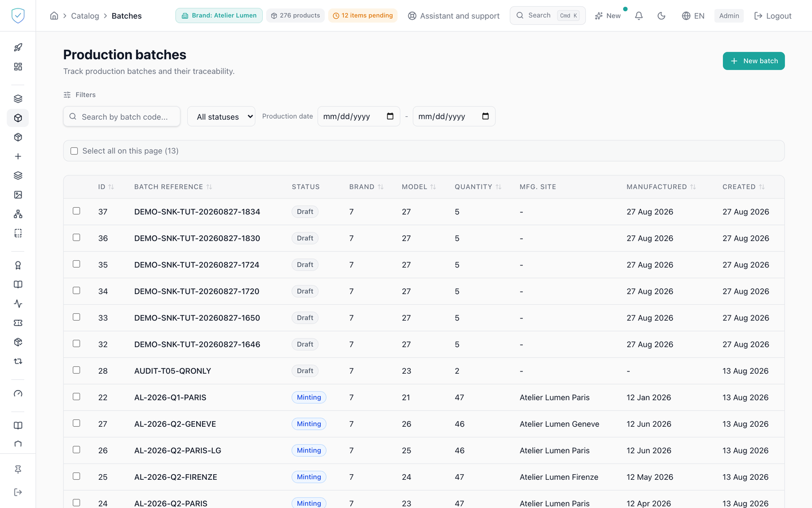Open the repeat arrows sidebar icon
The height and width of the screenshot is (508, 812).
coord(18,361)
